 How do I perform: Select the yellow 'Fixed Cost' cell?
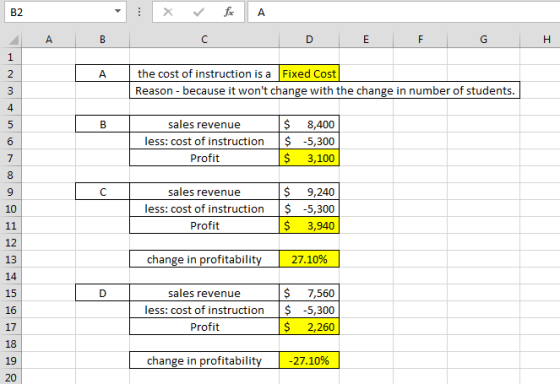(309, 74)
